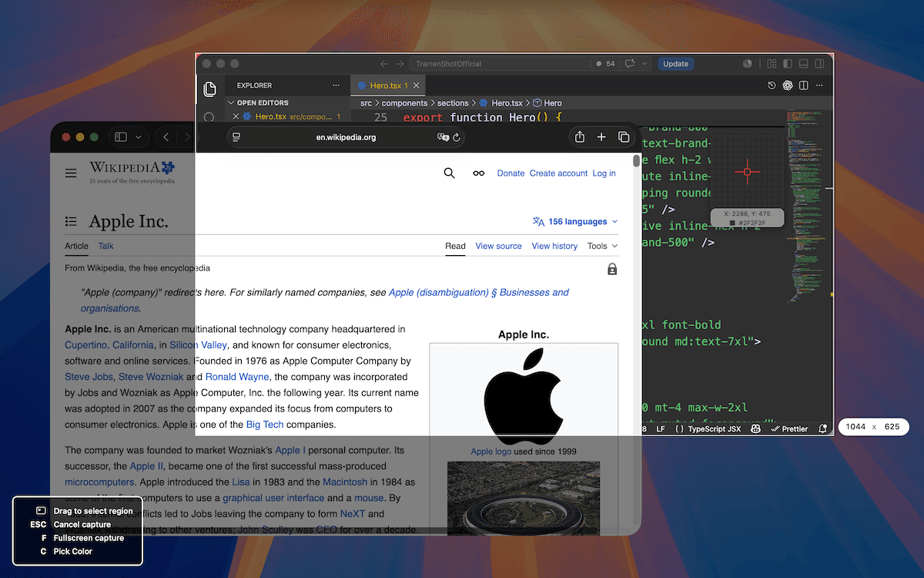The width and height of the screenshot is (924, 578).
Task: Click the Safari Share icon
Action: [x=580, y=137]
